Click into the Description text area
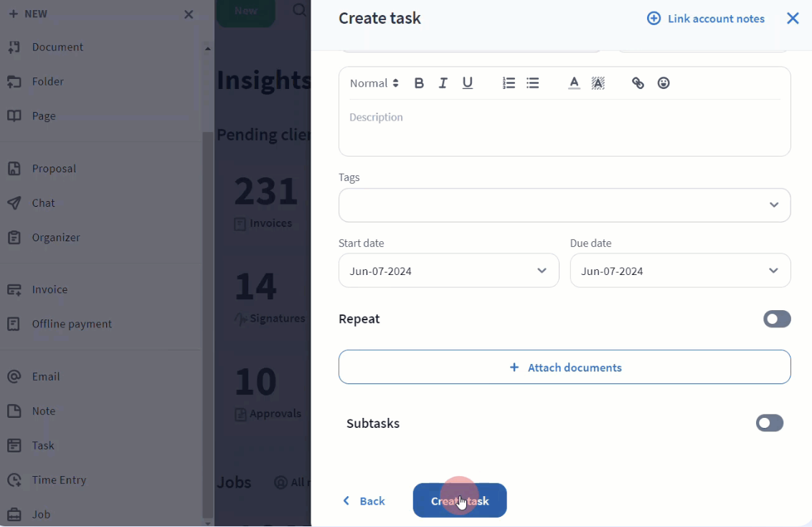 click(565, 128)
